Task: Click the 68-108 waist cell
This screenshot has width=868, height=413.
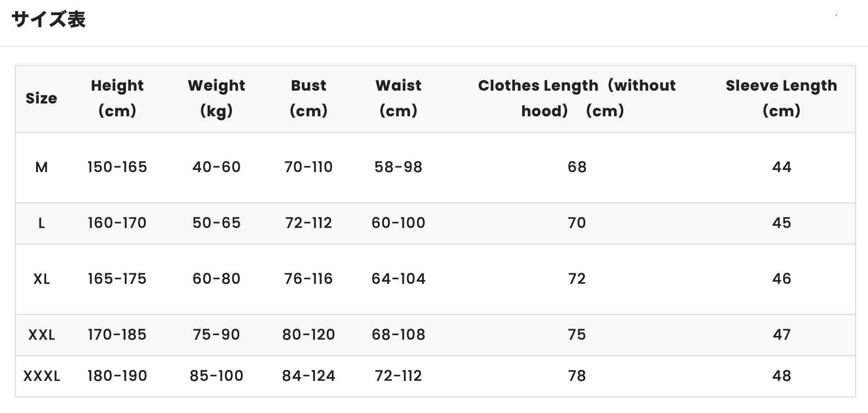Action: click(x=398, y=335)
